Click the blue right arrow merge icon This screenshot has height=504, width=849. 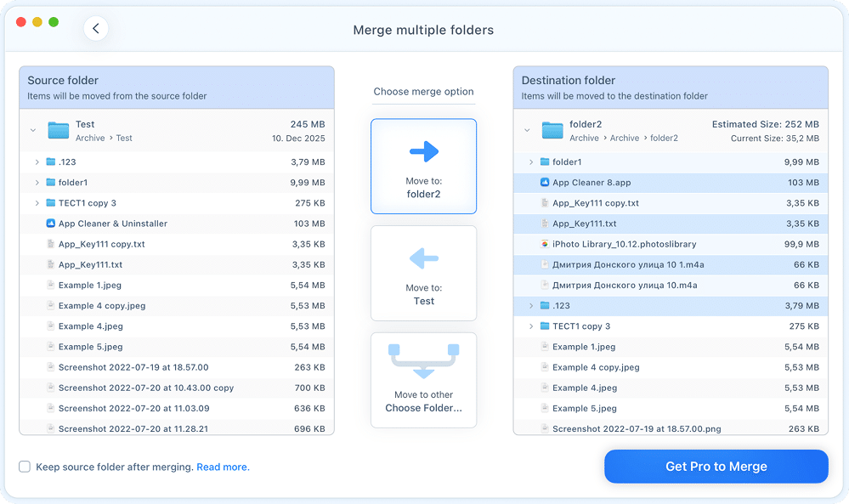point(423,151)
